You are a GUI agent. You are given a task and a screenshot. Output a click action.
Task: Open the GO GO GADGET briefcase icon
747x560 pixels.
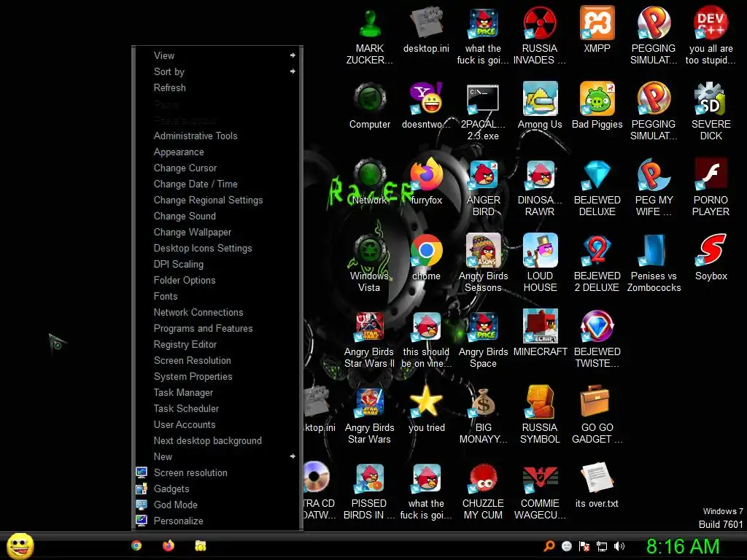coord(597,415)
